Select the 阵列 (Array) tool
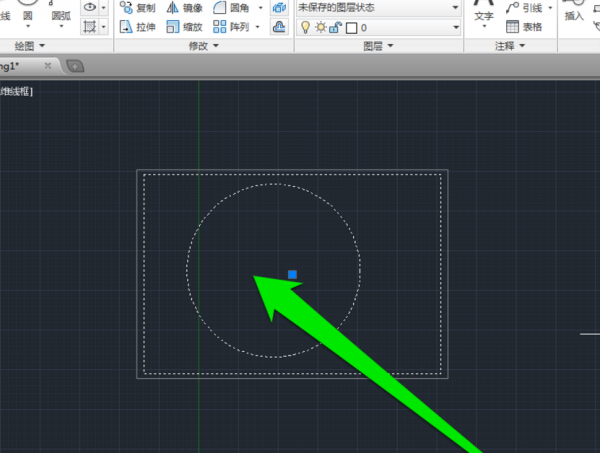Screen dimensions: 600x453 pos(231,27)
